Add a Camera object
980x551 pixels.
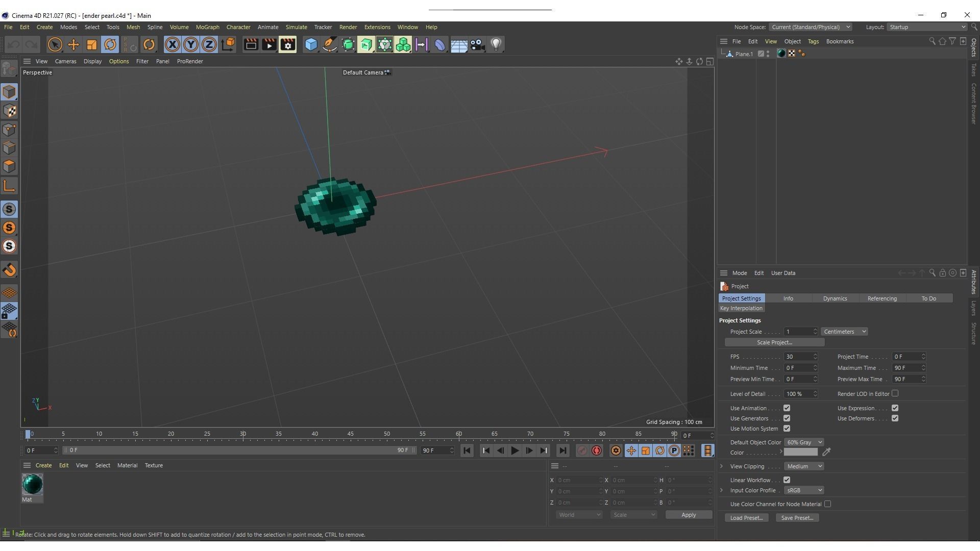tap(477, 45)
